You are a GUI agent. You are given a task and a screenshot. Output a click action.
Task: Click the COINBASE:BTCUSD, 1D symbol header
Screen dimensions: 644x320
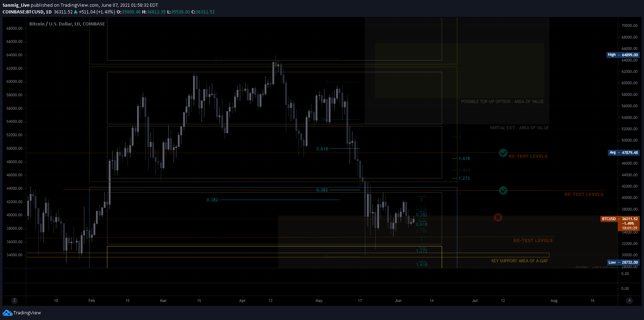(27, 12)
